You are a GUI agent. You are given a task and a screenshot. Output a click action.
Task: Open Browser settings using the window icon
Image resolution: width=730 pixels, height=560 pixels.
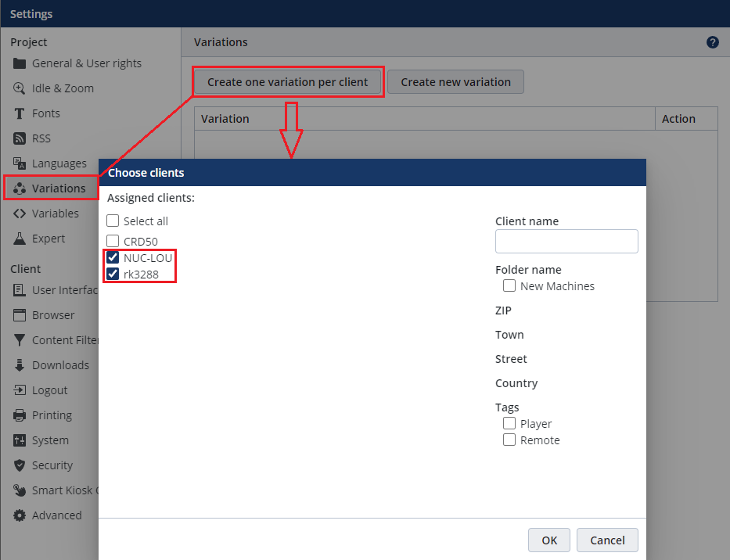pos(17,315)
